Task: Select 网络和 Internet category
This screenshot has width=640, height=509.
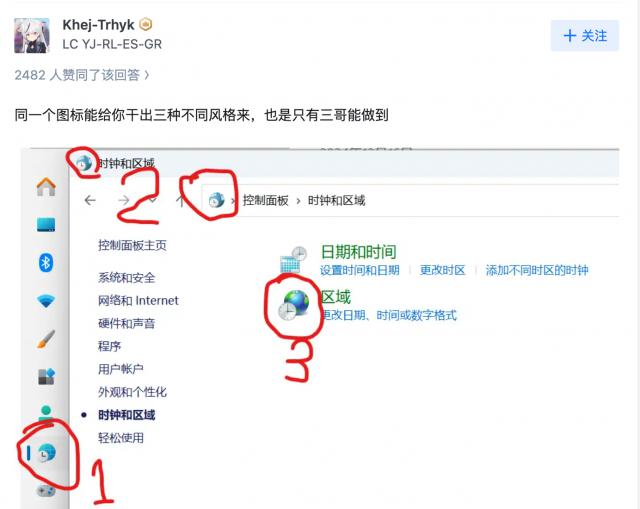Action: tap(138, 301)
